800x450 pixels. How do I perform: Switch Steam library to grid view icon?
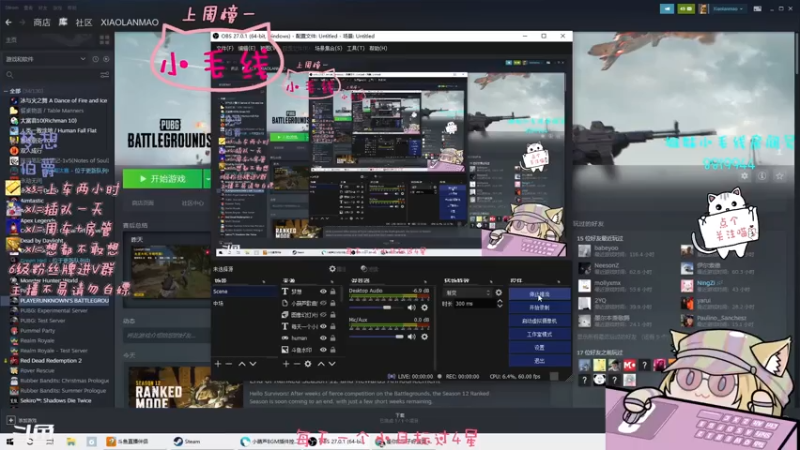pyautogui.click(x=105, y=40)
